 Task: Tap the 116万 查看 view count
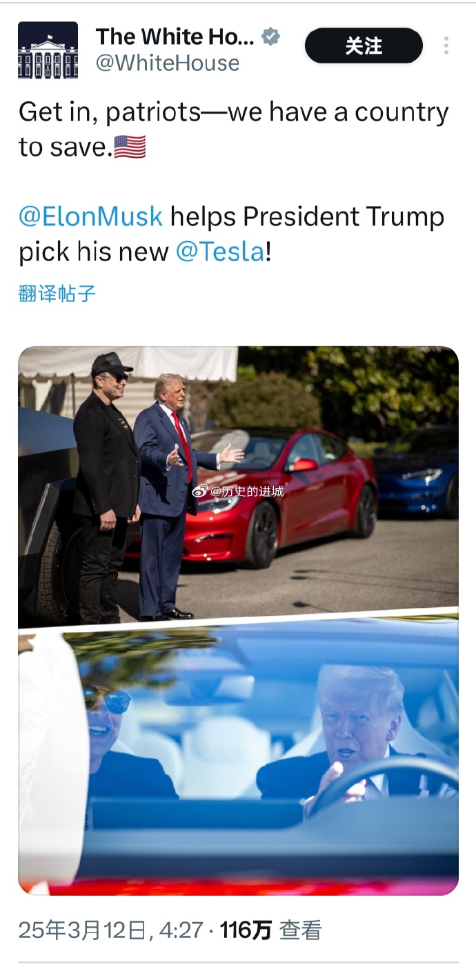[x=270, y=930]
